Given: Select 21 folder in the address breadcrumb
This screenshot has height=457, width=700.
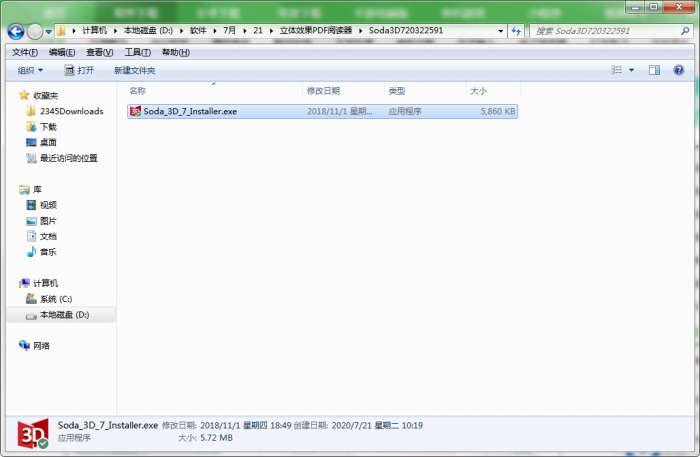Looking at the screenshot, I should (x=258, y=30).
